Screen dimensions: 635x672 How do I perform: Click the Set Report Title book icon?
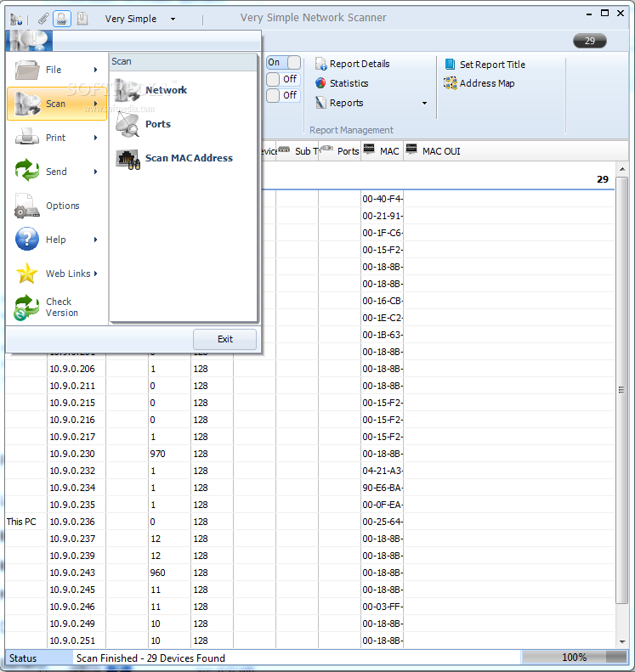point(450,65)
